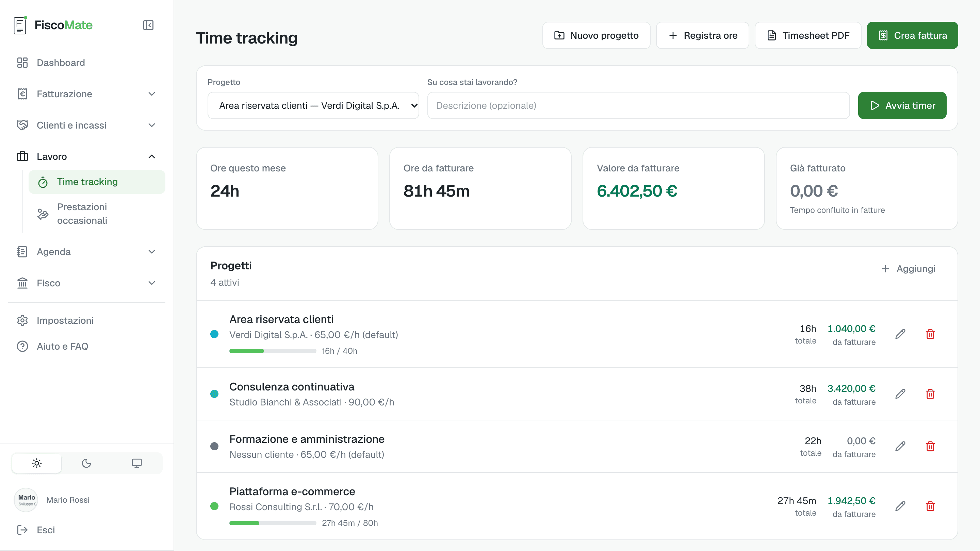Delete the Area riservata clienti project

click(930, 334)
